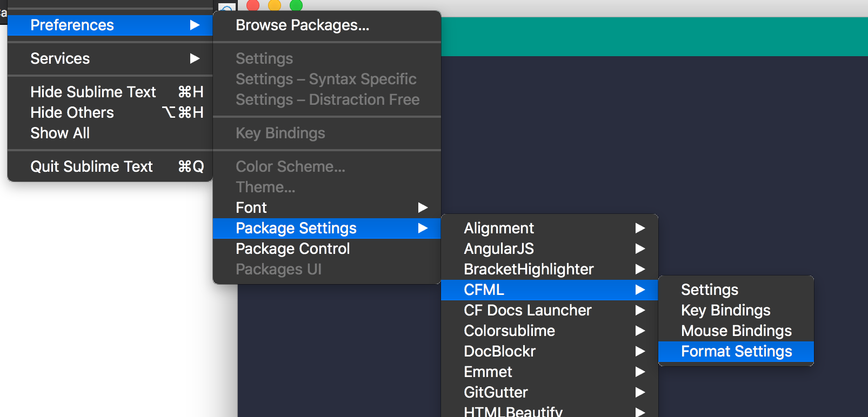Screen dimensions: 868x417
Task: Open GitGutter package settings
Action: 550,393
